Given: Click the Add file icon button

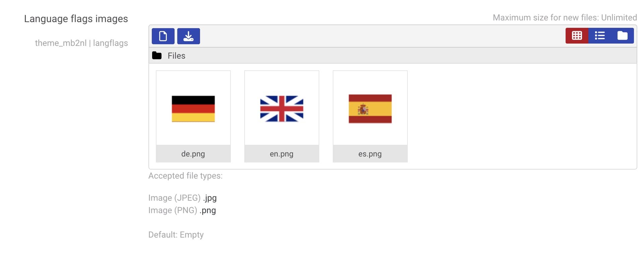Looking at the screenshot, I should (163, 36).
